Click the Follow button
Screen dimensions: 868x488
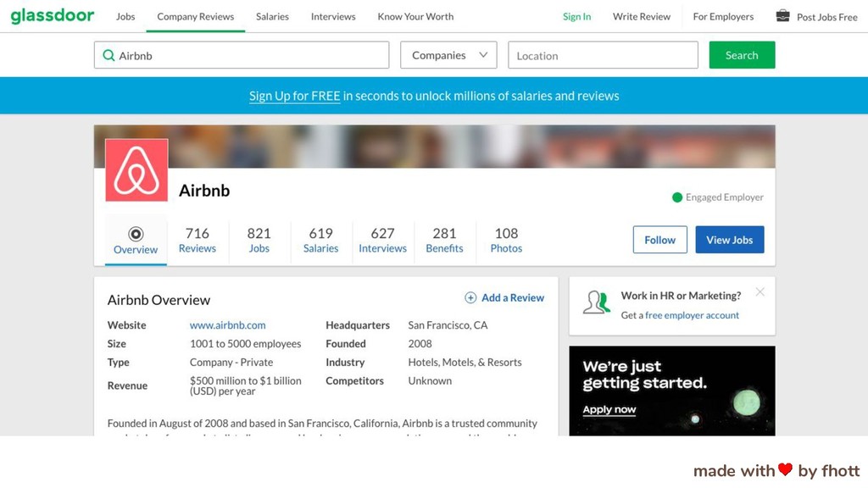659,240
